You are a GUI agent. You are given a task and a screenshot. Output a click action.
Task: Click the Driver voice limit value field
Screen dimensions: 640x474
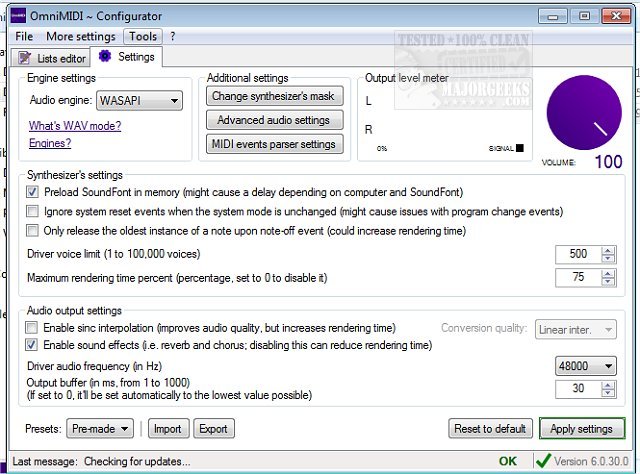pyautogui.click(x=578, y=254)
